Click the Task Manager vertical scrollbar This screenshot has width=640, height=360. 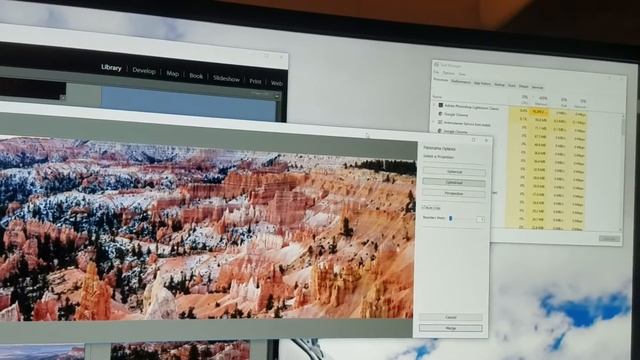(x=622, y=173)
